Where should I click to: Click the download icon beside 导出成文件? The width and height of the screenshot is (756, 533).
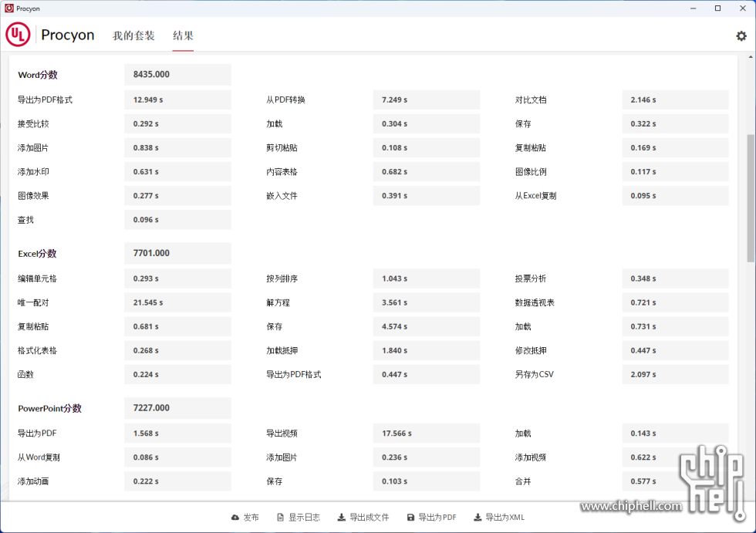pyautogui.click(x=341, y=517)
